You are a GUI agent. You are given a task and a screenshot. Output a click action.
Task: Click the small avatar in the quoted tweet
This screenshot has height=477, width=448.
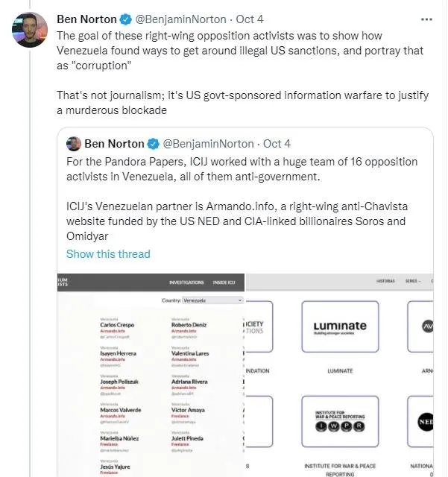74,144
